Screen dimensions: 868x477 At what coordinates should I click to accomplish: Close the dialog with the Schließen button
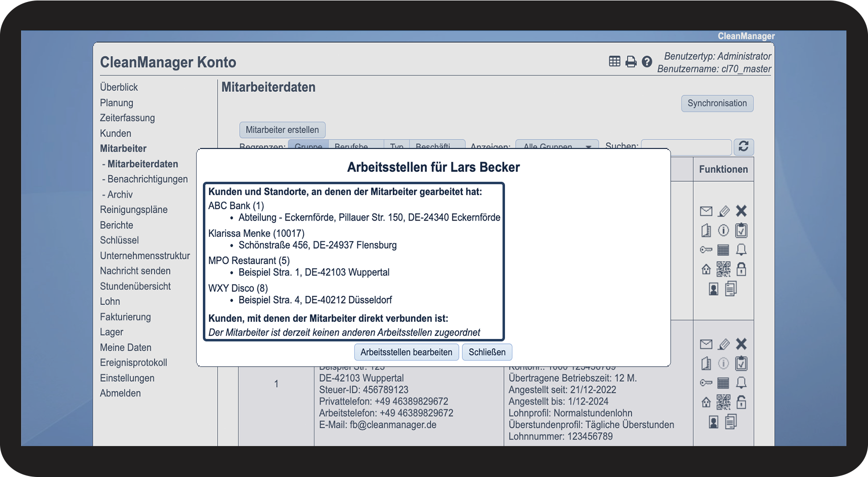coord(487,352)
